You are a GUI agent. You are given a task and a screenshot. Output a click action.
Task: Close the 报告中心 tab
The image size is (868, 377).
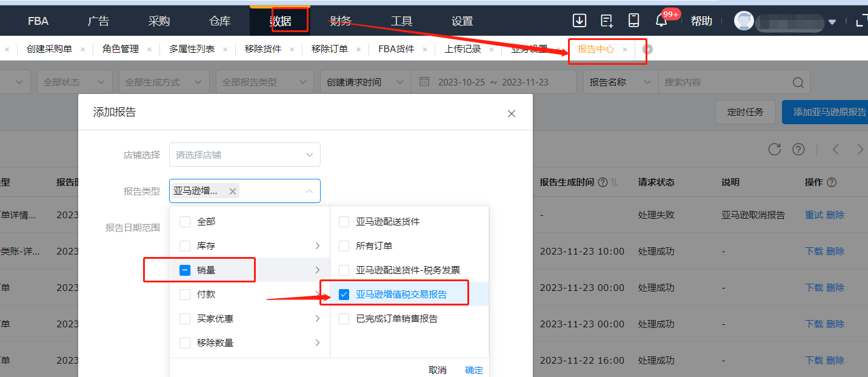pos(624,50)
